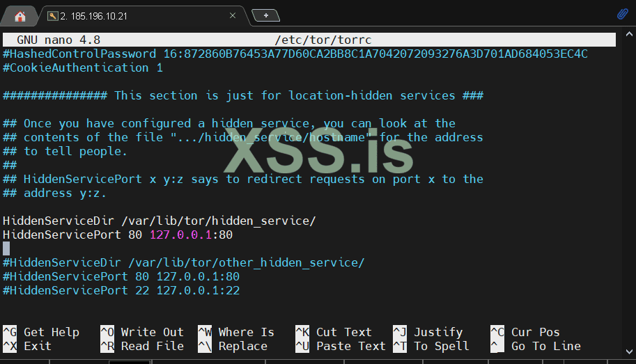Click the ^R Read File shortcut
The height and width of the screenshot is (364, 636).
tap(142, 346)
